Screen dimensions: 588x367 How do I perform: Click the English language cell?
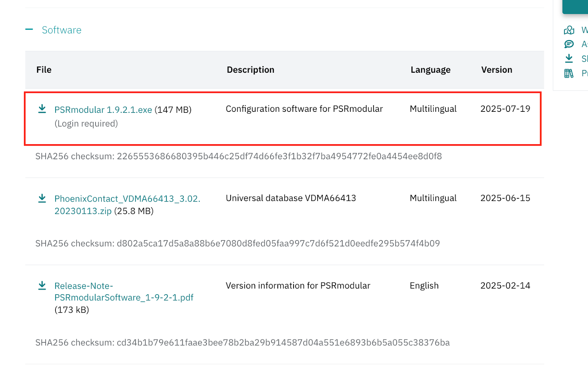pos(424,286)
